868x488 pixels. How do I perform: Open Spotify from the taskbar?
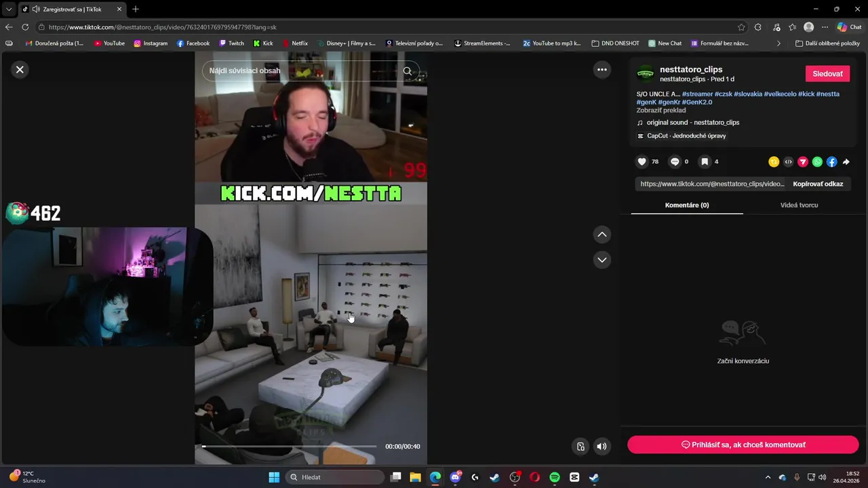[554, 477]
